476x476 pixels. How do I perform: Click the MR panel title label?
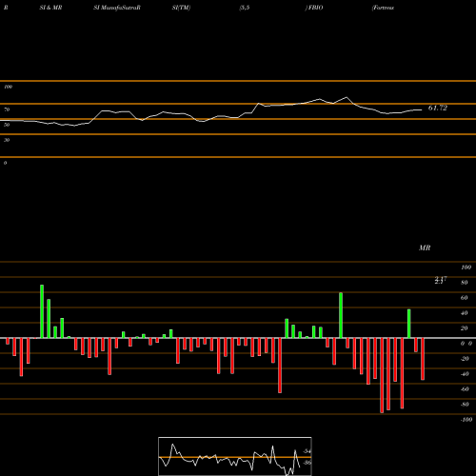tap(425, 248)
